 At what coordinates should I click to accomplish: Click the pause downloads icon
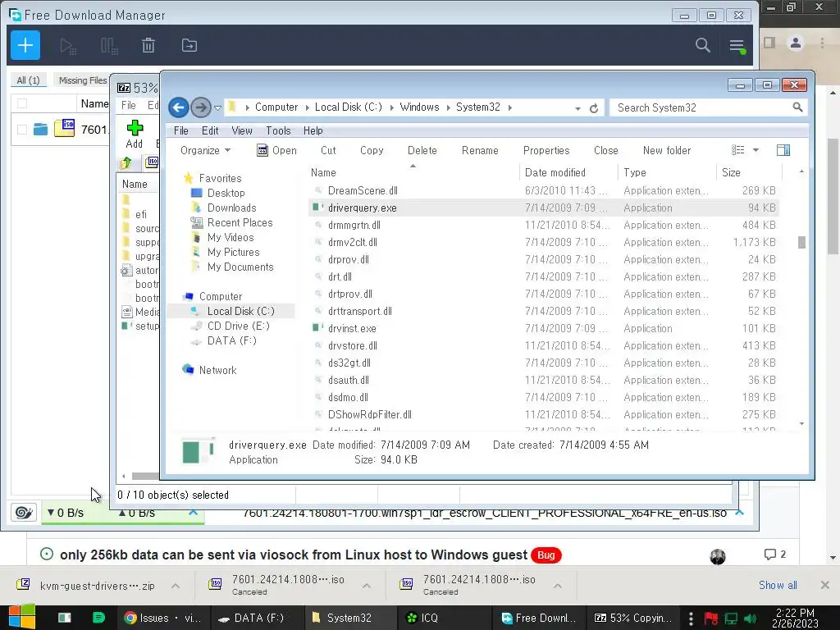(x=109, y=46)
